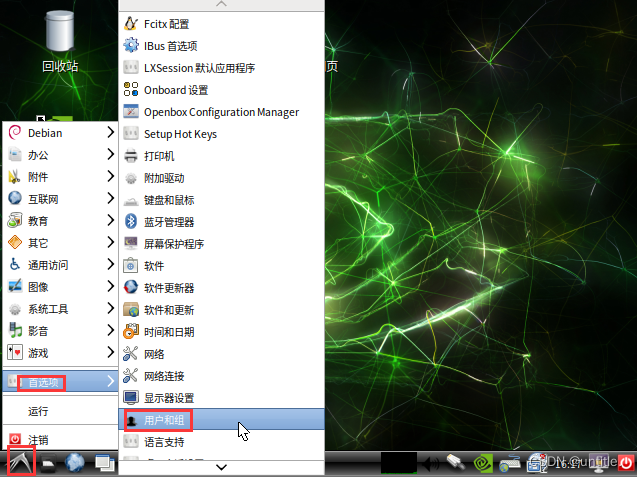Click submenu scroll-up arrow at top

(x=221, y=4)
